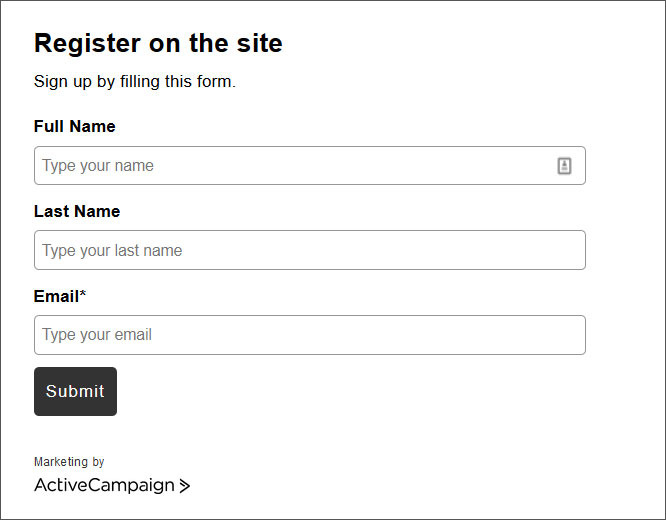Screen dimensions: 666x520
Task: Focus the Email input field
Action: (x=310, y=335)
